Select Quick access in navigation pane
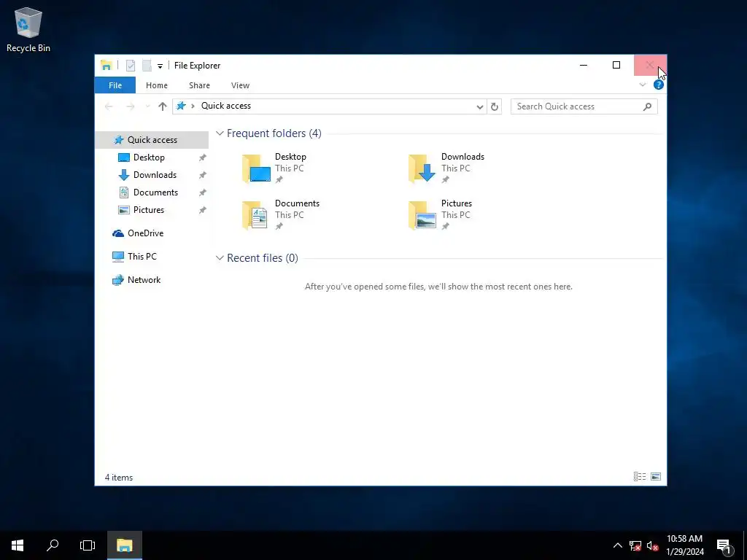This screenshot has width=747, height=560. 152,139
